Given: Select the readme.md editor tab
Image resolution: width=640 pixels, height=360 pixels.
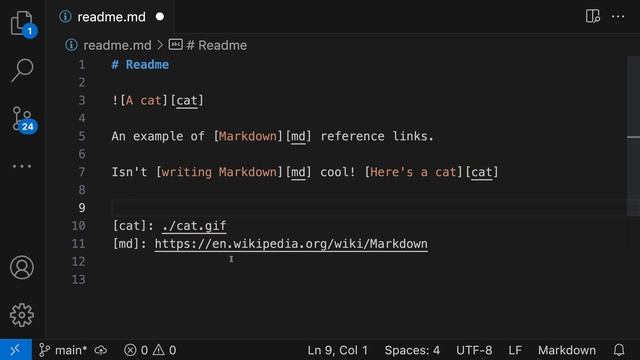Looking at the screenshot, I should [x=111, y=17].
